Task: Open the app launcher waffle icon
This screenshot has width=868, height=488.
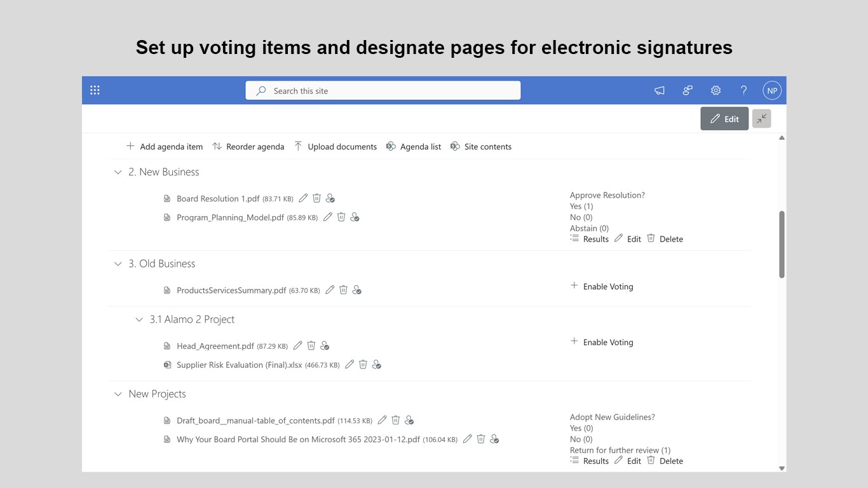Action: 95,90
